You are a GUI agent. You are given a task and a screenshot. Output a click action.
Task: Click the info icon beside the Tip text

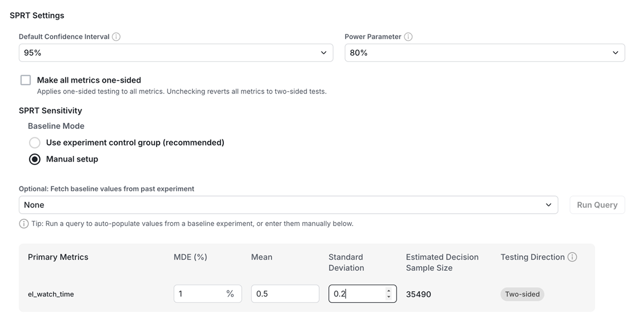pos(24,223)
